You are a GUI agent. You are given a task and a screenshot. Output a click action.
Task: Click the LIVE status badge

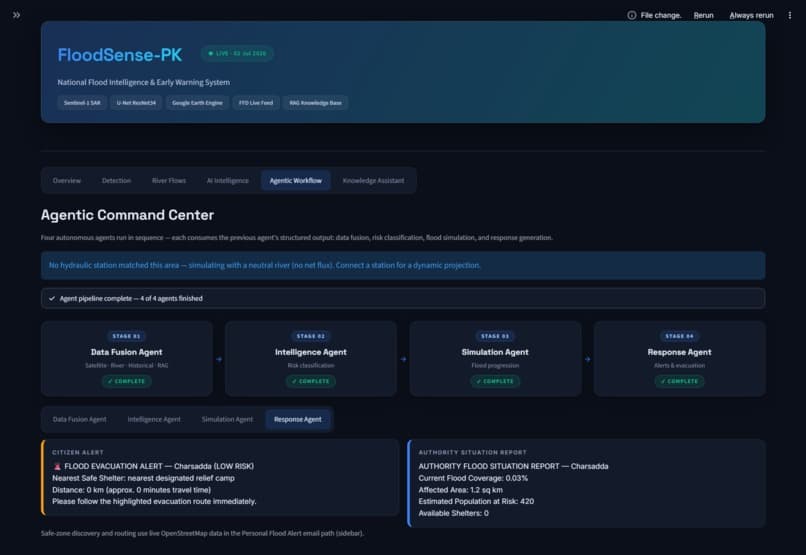tap(237, 53)
